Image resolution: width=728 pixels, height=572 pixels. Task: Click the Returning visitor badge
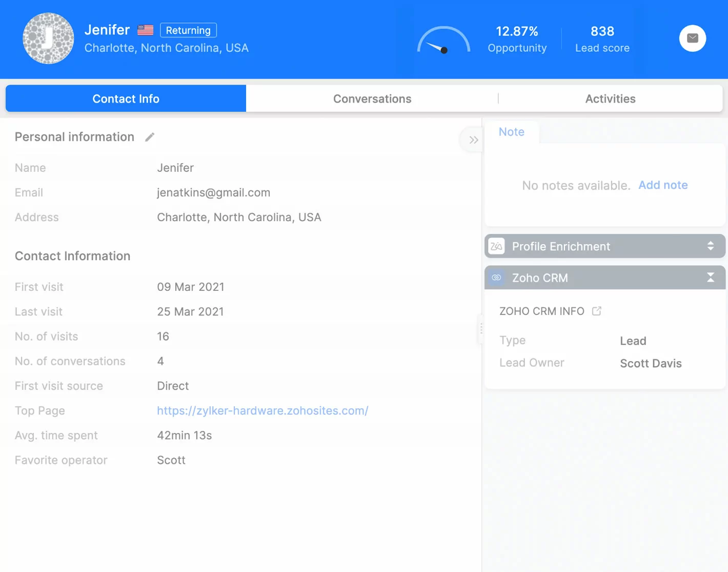pos(188,30)
